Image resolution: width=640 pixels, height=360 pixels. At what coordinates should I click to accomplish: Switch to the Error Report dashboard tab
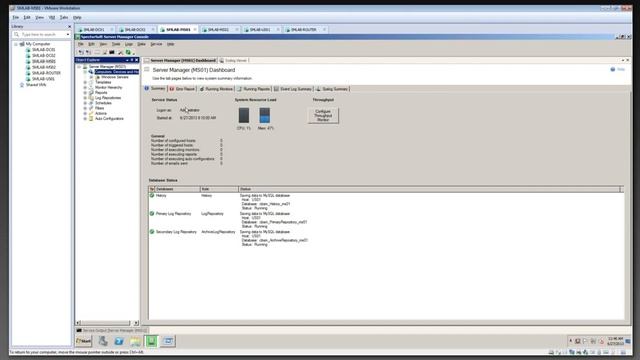tap(182, 89)
